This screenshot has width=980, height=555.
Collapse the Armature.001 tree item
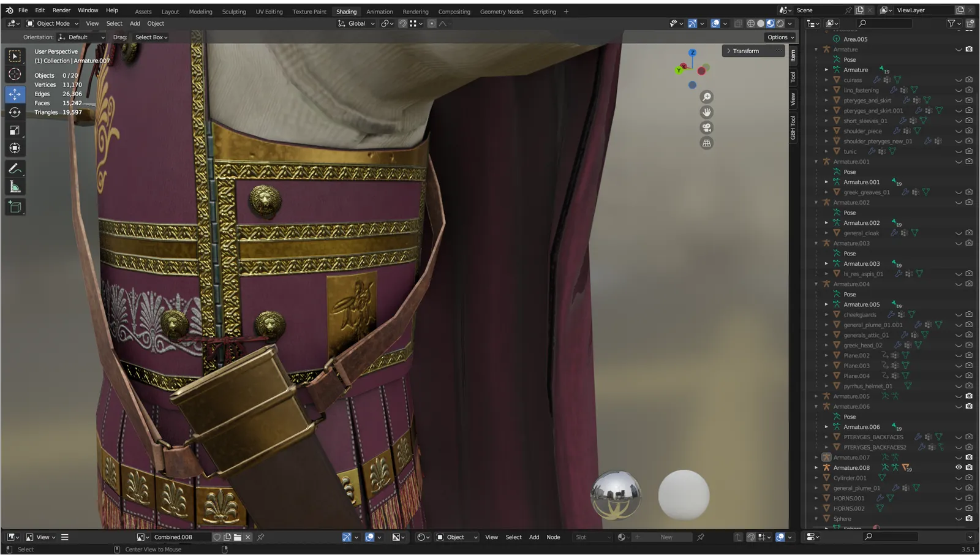[816, 162]
